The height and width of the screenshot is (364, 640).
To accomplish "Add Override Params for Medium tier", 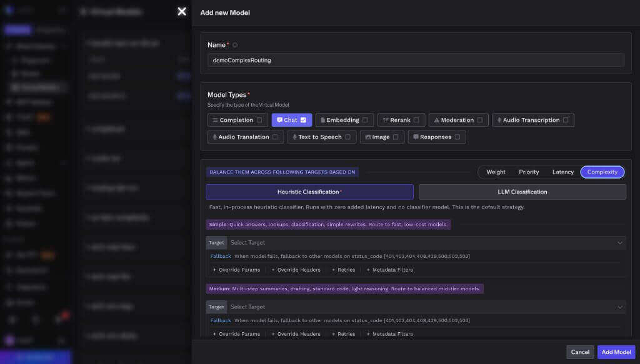I will pyautogui.click(x=236, y=334).
